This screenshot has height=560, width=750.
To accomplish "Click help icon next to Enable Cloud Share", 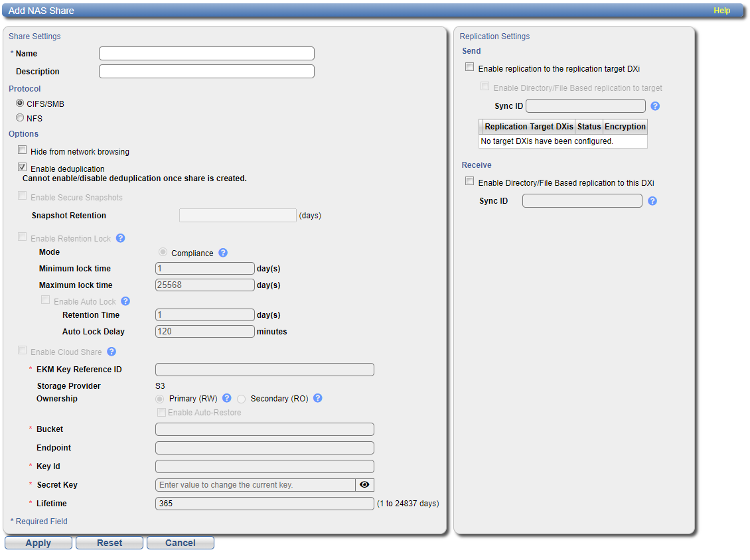I will [x=112, y=352].
